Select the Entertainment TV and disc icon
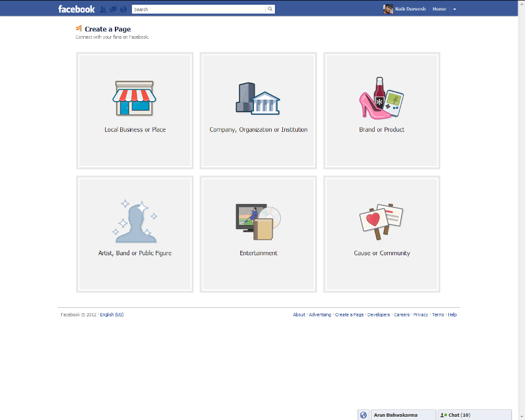The width and height of the screenshot is (525, 420). point(258,222)
